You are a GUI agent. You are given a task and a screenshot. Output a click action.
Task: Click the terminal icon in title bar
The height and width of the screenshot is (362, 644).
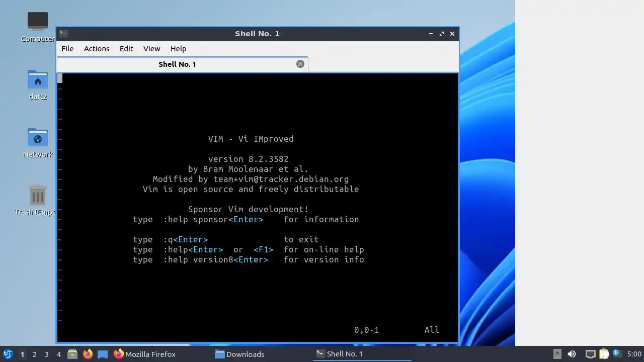(x=63, y=34)
